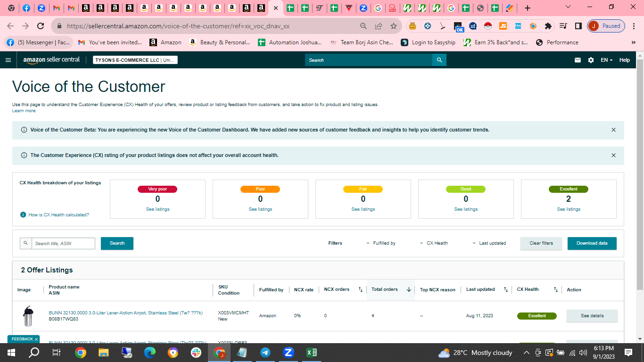Open File Explorer from the taskbar
This screenshot has width=644, height=362.
(x=104, y=353)
